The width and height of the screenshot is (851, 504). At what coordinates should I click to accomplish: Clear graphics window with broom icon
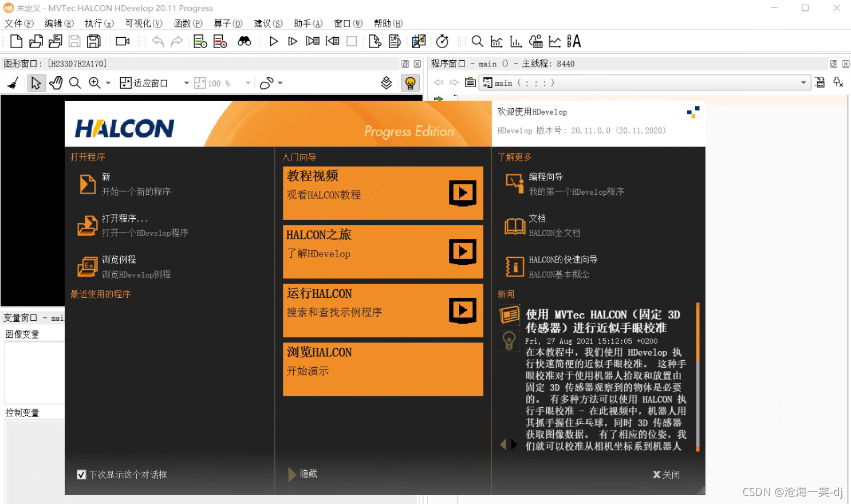pyautogui.click(x=14, y=83)
